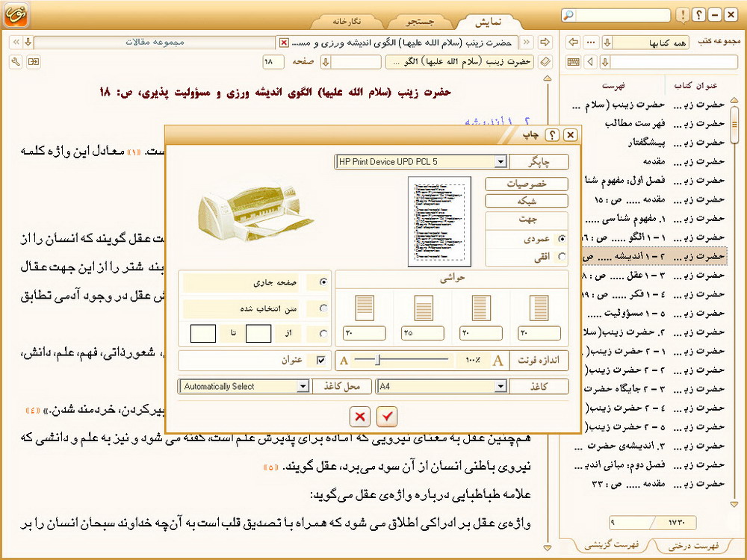
Task: Select the افقی (landscape) orientation radio button
Action: pyautogui.click(x=562, y=256)
